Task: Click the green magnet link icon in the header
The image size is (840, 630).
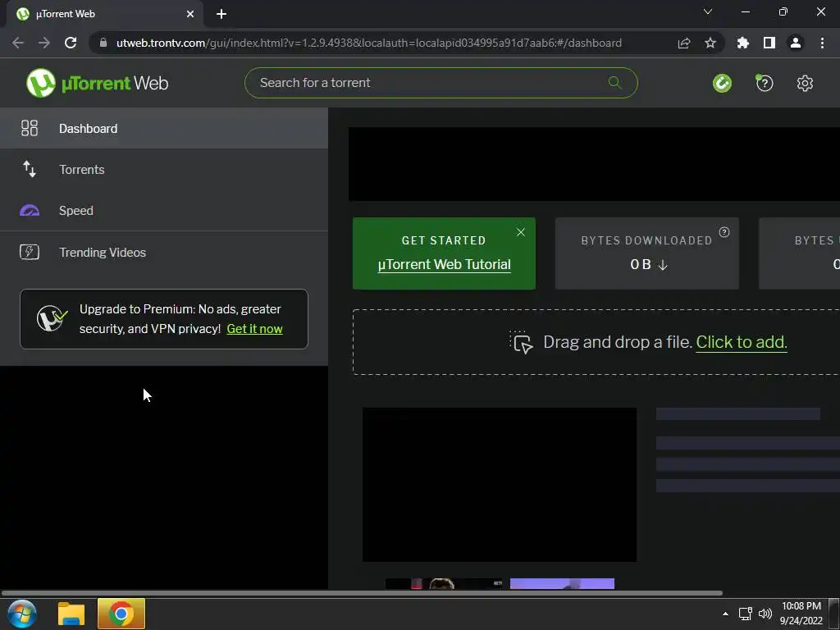Action: [722, 83]
